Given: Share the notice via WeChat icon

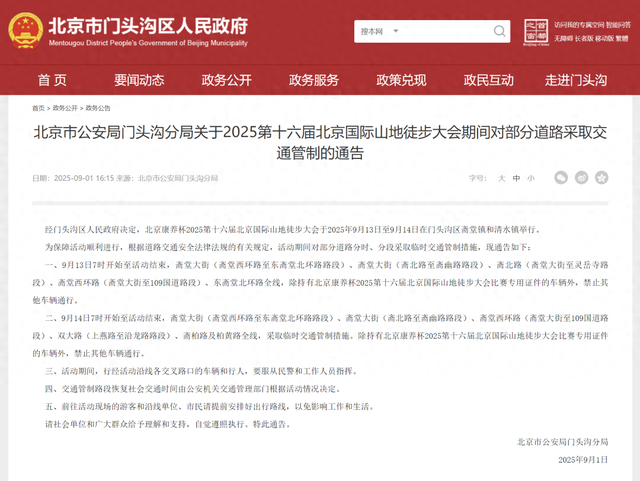Looking at the screenshot, I should (x=561, y=178).
